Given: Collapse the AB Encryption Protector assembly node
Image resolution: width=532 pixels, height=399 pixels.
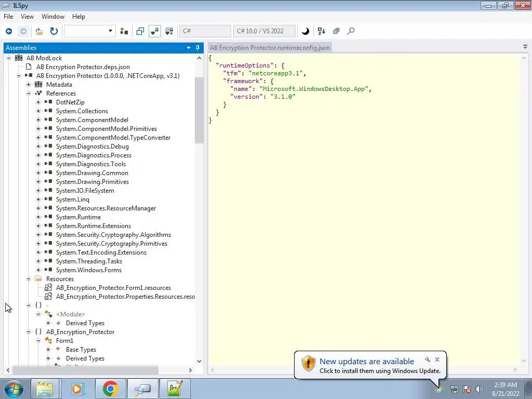Looking at the screenshot, I should pyautogui.click(x=18, y=76).
